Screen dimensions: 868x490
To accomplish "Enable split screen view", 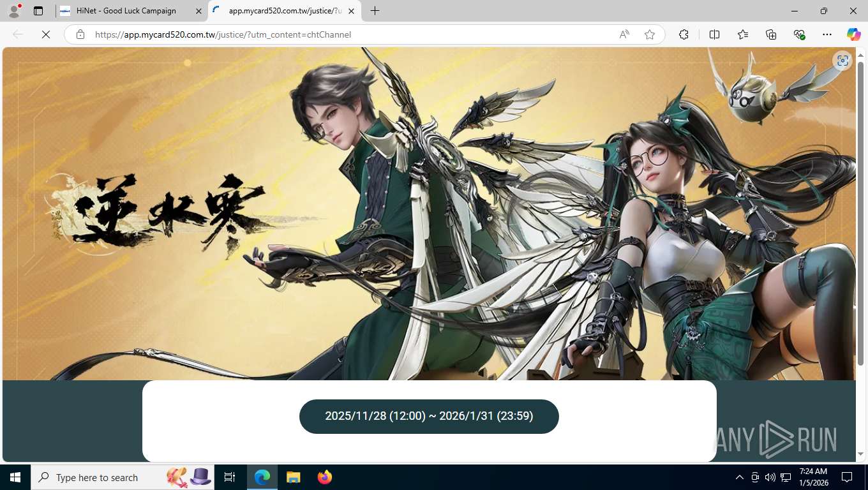I will pos(714,34).
